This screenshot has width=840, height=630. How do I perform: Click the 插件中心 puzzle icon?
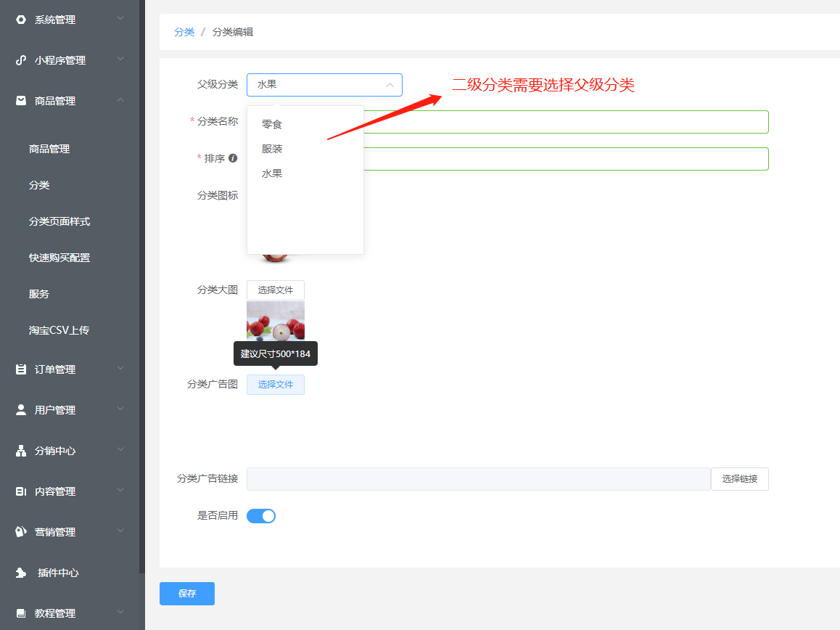pyautogui.click(x=21, y=573)
